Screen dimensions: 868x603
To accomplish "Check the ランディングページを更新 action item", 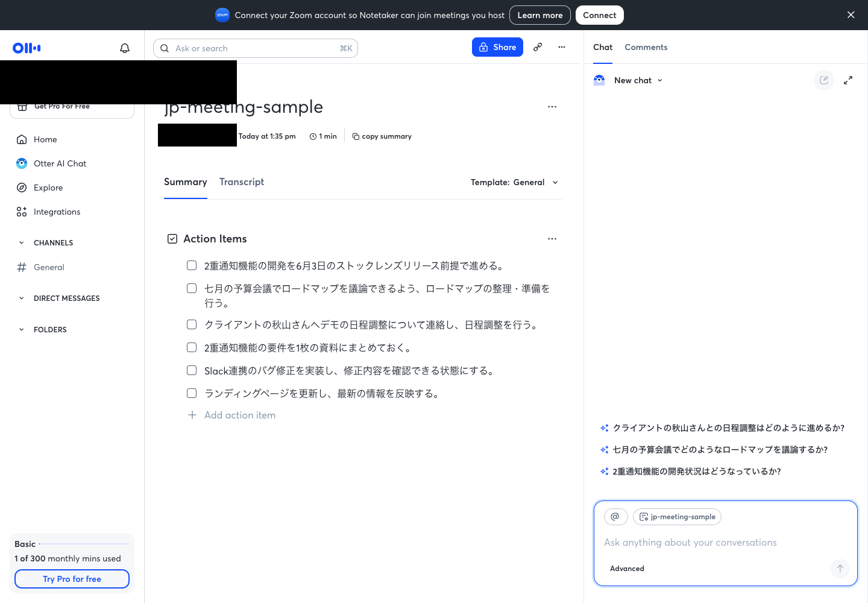I will tap(192, 393).
